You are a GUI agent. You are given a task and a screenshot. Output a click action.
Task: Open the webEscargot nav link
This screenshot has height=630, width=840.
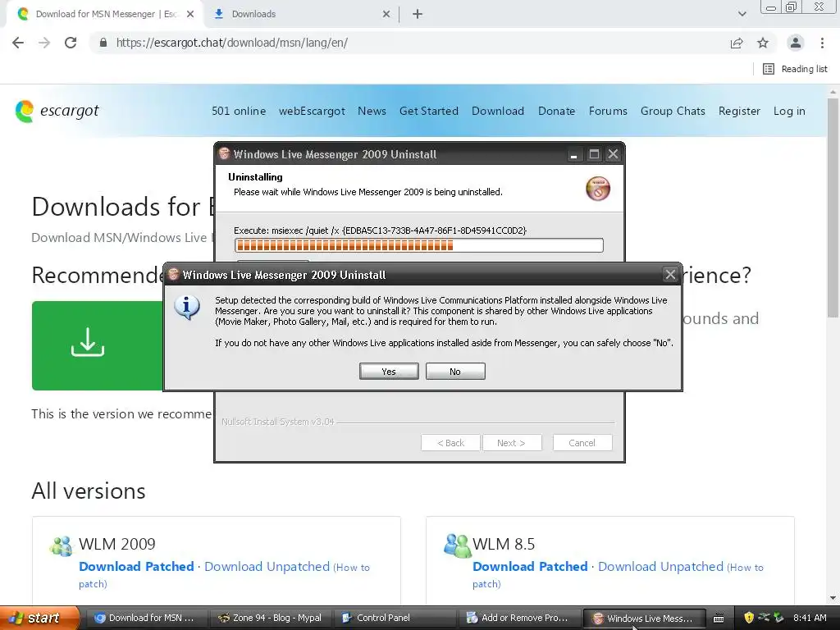click(x=312, y=111)
